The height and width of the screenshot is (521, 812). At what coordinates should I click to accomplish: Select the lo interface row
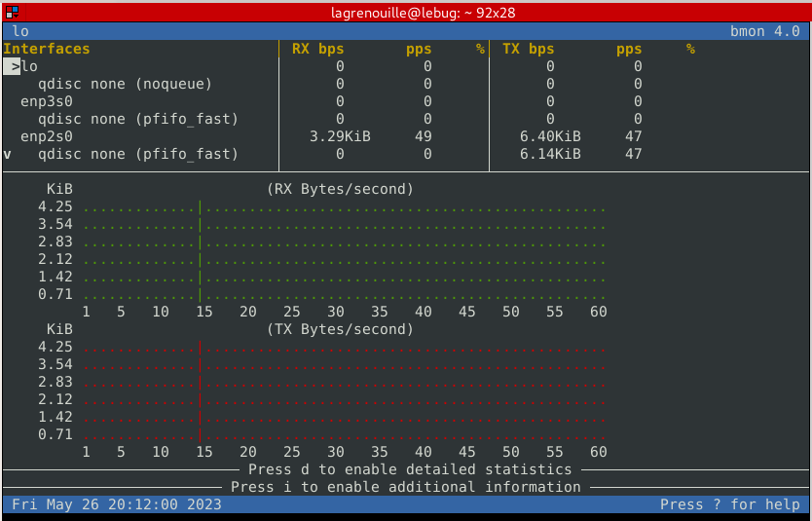(x=30, y=66)
